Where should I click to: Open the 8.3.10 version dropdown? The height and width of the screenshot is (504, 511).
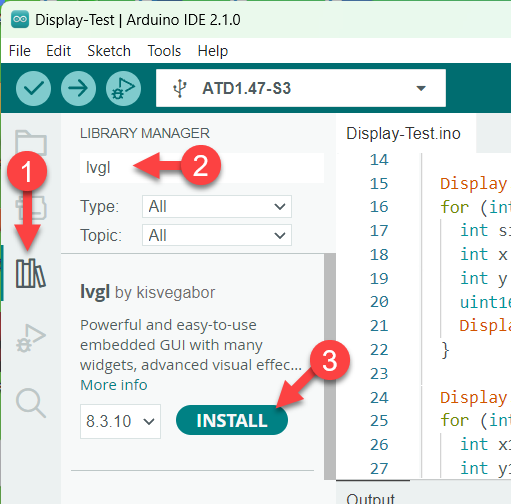[120, 421]
